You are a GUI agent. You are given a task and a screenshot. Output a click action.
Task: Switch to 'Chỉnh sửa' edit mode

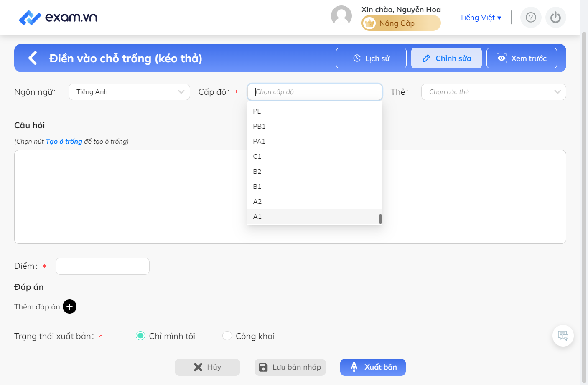446,58
